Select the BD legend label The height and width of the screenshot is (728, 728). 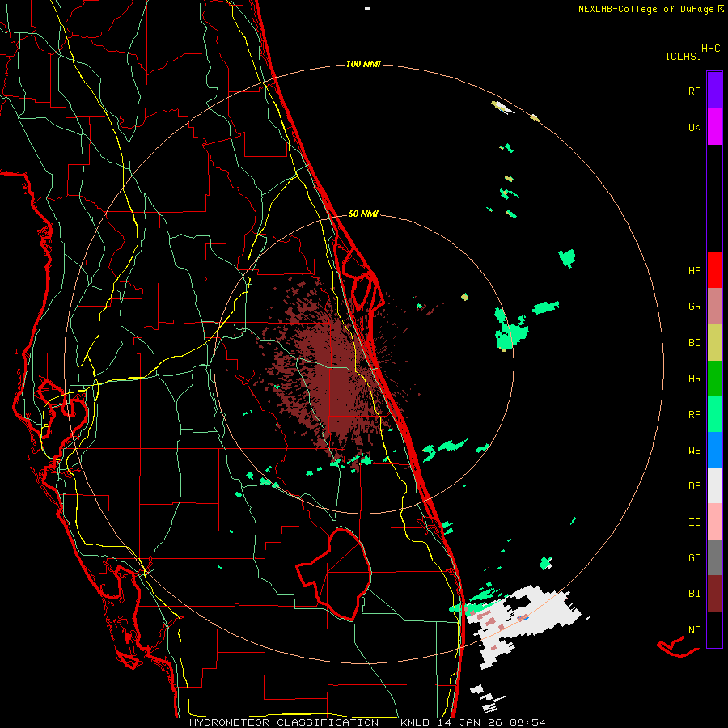coord(694,343)
